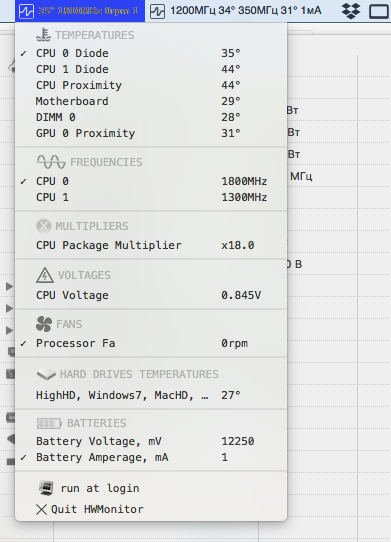Open the second monitor menu bar item showing 1200МГц
The height and width of the screenshot is (542, 391).
pyautogui.click(x=235, y=11)
